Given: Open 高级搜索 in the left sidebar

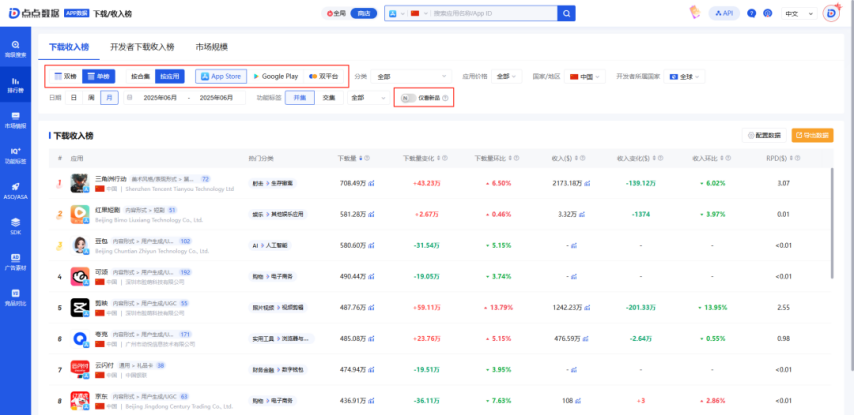Looking at the screenshot, I should (15, 49).
